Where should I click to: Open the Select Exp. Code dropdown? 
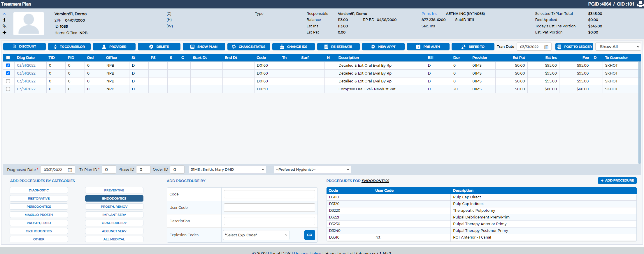[x=256, y=235]
